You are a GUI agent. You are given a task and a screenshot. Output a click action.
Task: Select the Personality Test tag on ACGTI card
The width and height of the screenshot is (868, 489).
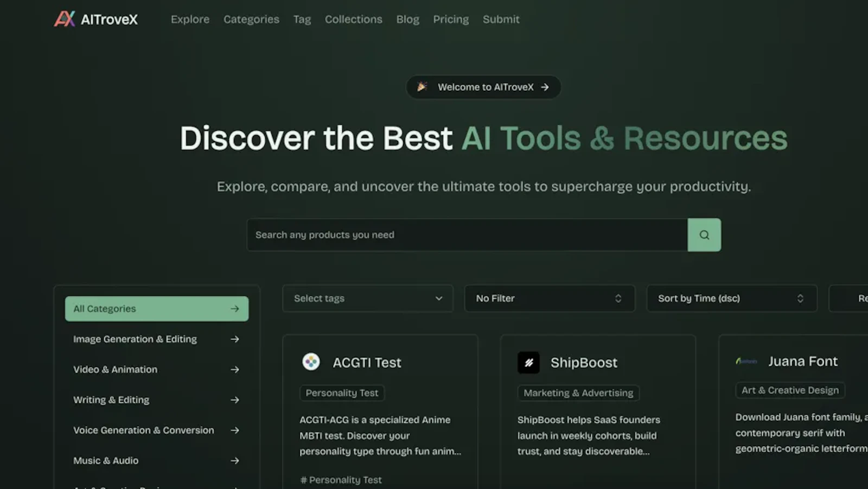(x=342, y=392)
